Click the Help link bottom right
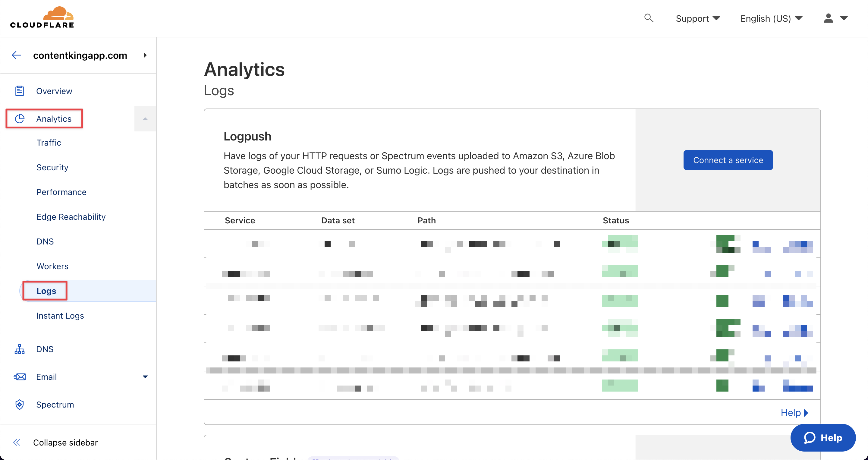Viewport: 868px width, 460px height. [793, 413]
